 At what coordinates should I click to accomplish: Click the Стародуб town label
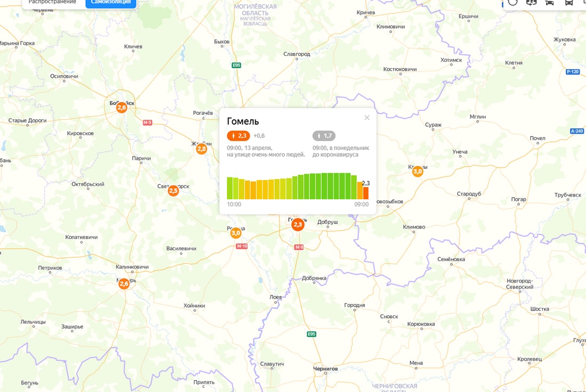469,194
